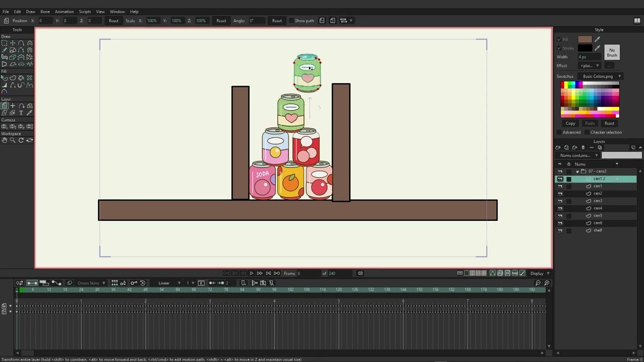Choose the Paint Bucket fill tool
Screen dimensions: 644x362
21,78
